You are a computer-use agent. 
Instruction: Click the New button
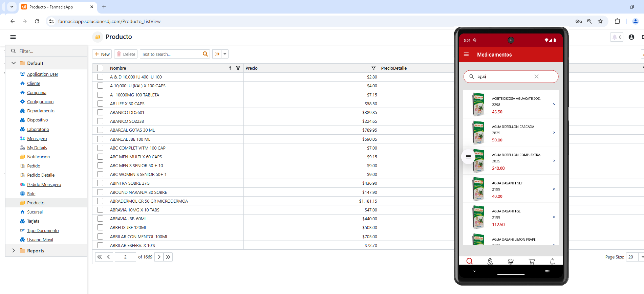[102, 54]
